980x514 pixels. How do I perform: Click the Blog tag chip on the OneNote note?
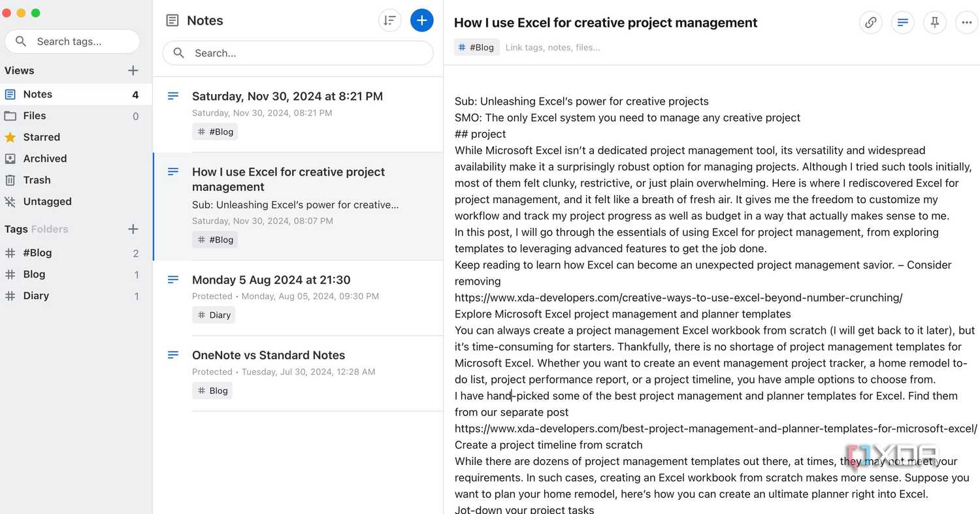click(x=212, y=391)
